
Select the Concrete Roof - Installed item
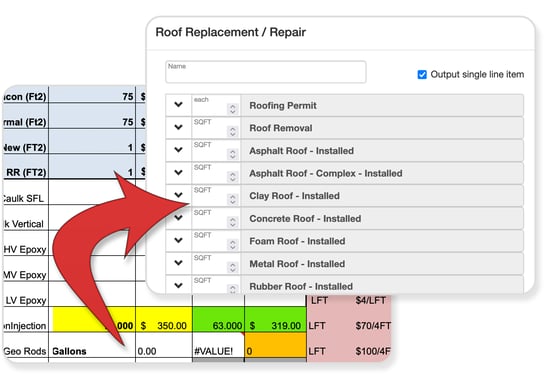click(382, 219)
